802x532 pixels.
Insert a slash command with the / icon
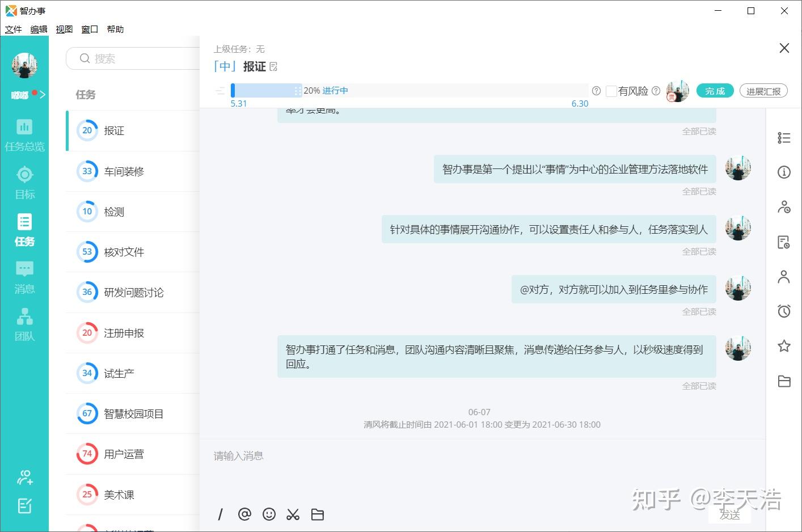click(220, 514)
